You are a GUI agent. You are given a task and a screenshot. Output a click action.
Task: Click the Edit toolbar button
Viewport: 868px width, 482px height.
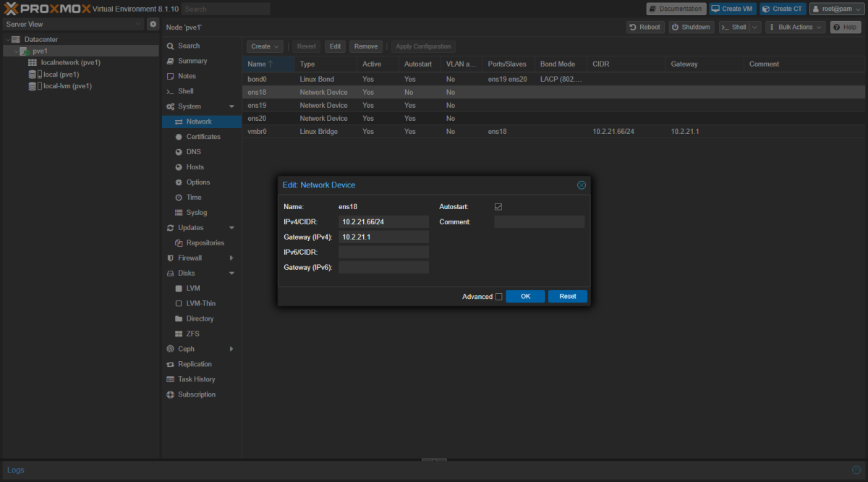pos(335,46)
